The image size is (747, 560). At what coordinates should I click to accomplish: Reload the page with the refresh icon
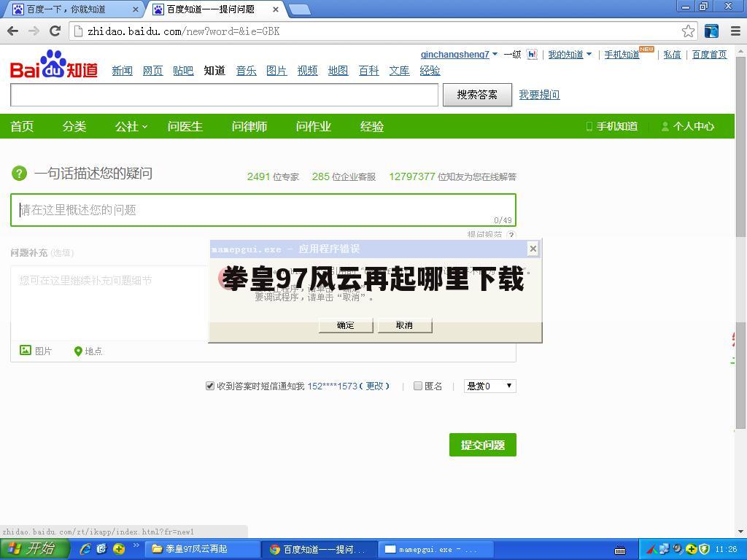tap(55, 31)
